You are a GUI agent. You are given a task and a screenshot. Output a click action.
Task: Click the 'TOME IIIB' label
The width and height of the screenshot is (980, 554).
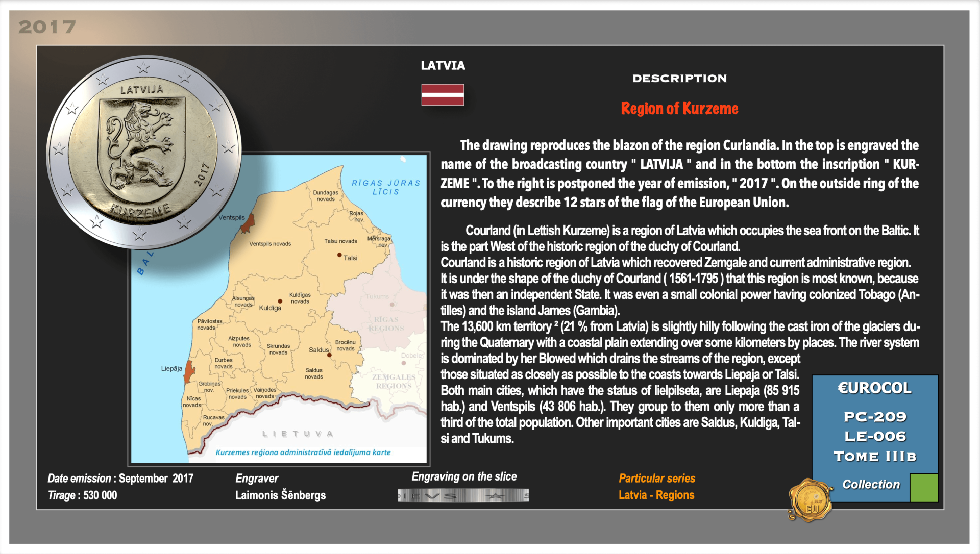click(x=875, y=456)
